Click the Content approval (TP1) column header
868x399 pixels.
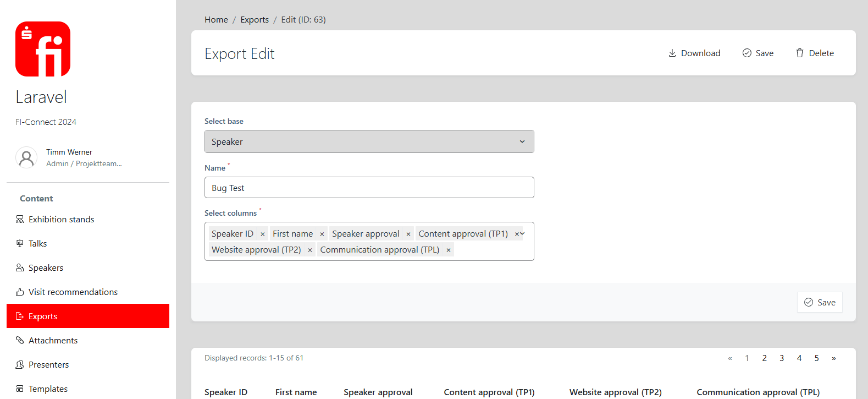click(489, 392)
